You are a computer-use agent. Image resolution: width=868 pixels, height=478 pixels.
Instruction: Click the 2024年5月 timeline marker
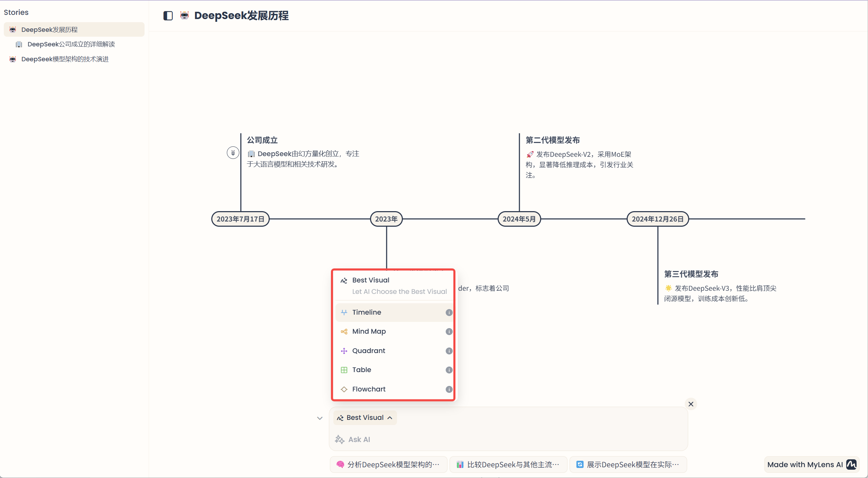[519, 219]
